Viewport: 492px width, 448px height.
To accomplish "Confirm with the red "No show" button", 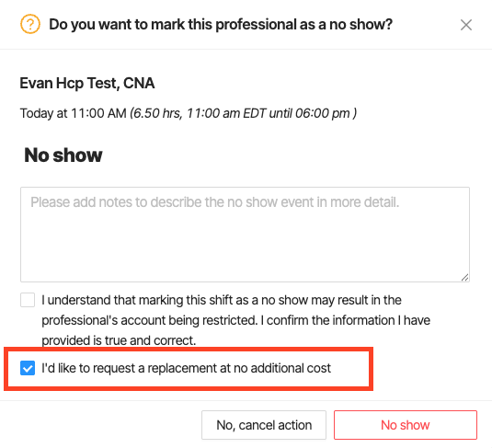I will pos(406,425).
